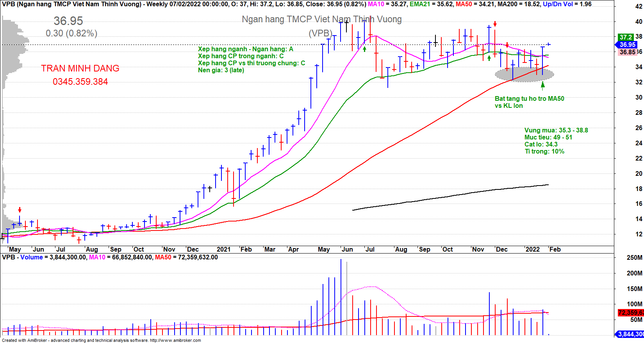Image resolution: width=644 pixels, height=343 pixels.
Task: Click the 0.30 (0.82%) change figure
Action: point(71,33)
